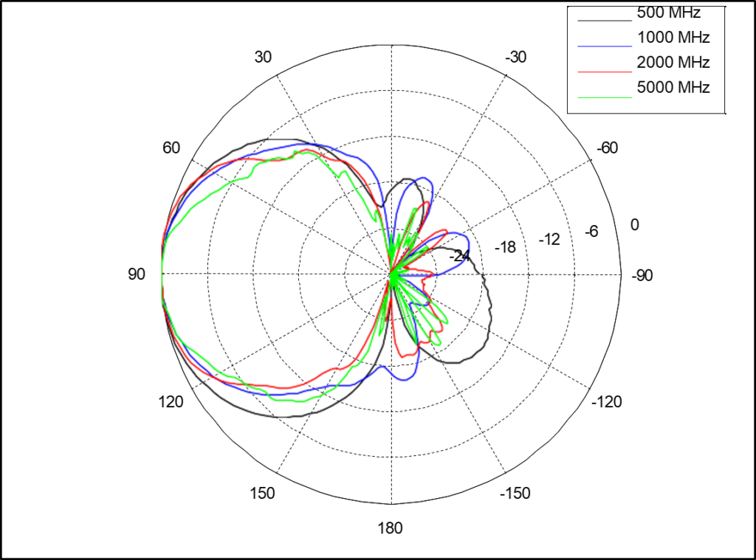756x560 pixels.
Task: Pick the green line sample in the legend
Action: 605,97
